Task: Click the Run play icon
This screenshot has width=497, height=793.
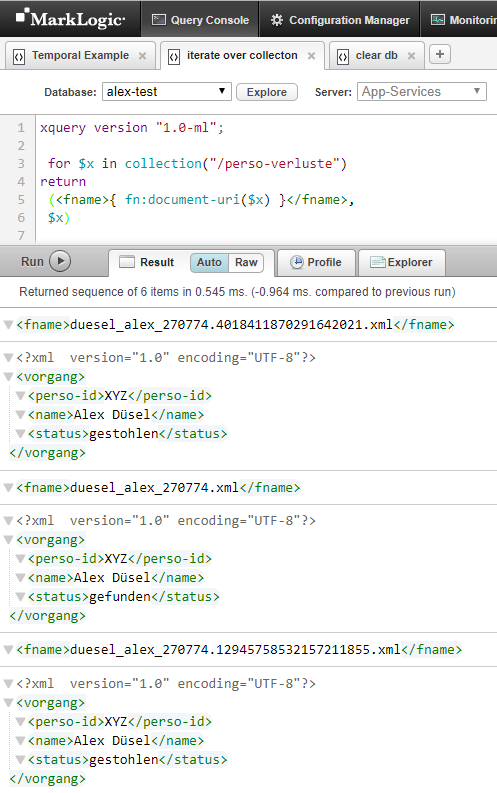Action: click(x=60, y=261)
